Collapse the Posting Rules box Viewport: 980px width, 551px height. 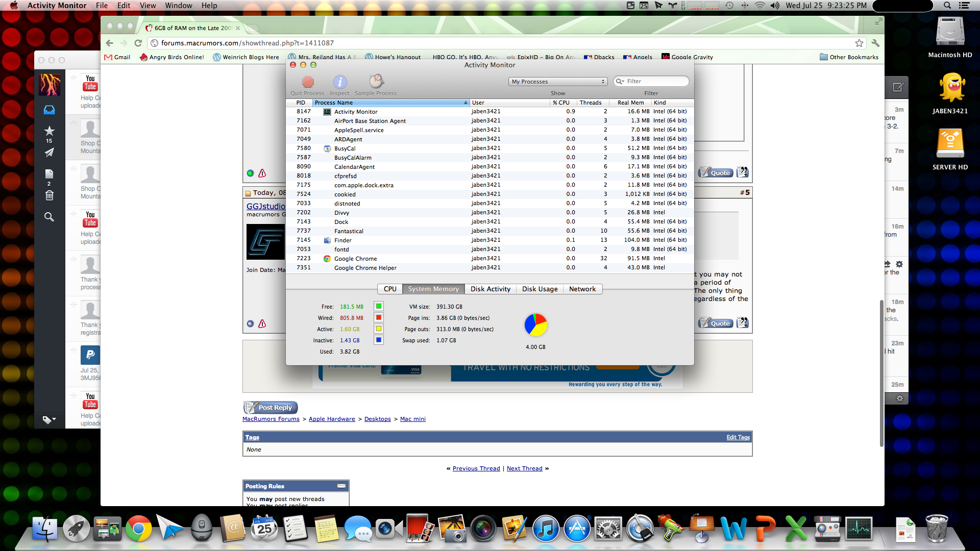(x=341, y=486)
